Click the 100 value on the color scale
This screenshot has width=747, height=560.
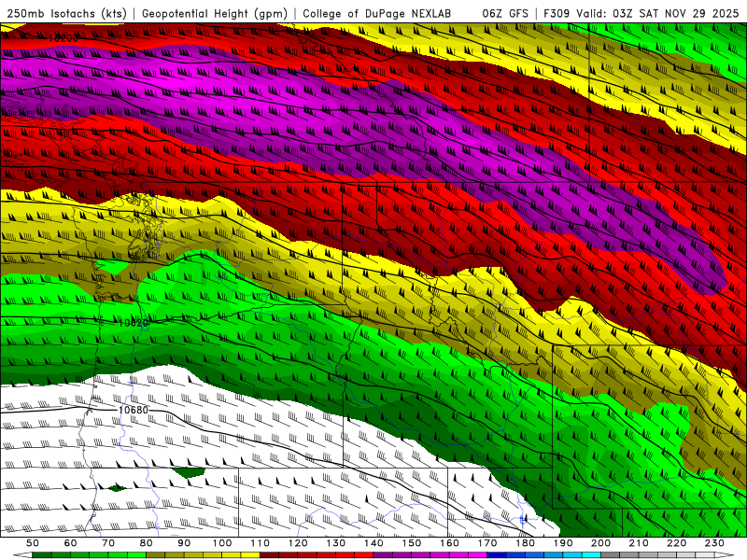(x=222, y=543)
